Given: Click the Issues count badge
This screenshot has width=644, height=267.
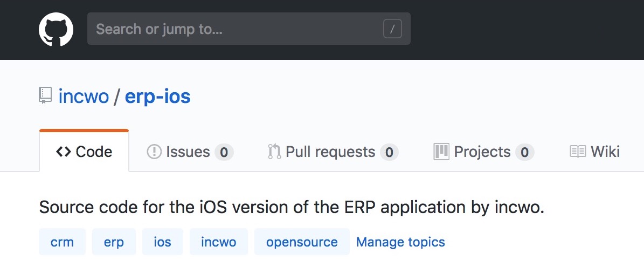Looking at the screenshot, I should pos(224,153).
